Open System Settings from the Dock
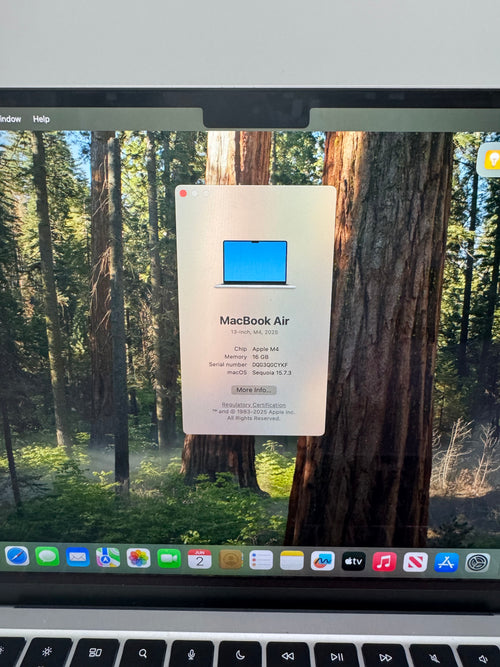 pyautogui.click(x=477, y=563)
